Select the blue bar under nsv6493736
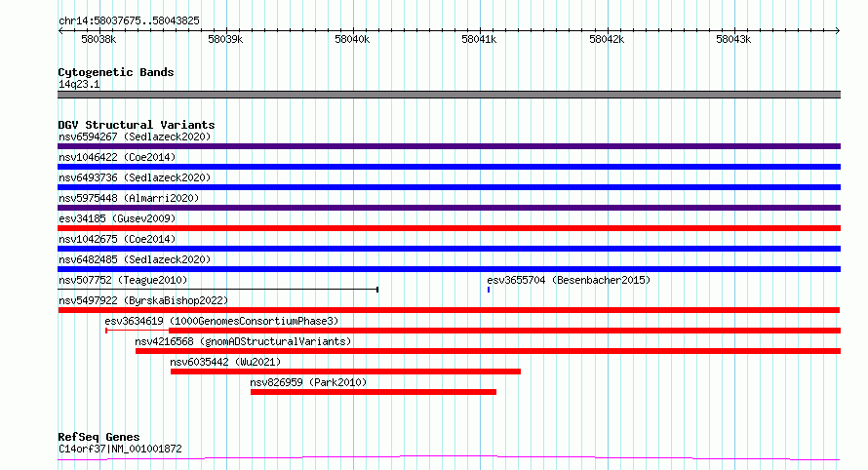This screenshot has height=470, width=868. (x=449, y=187)
